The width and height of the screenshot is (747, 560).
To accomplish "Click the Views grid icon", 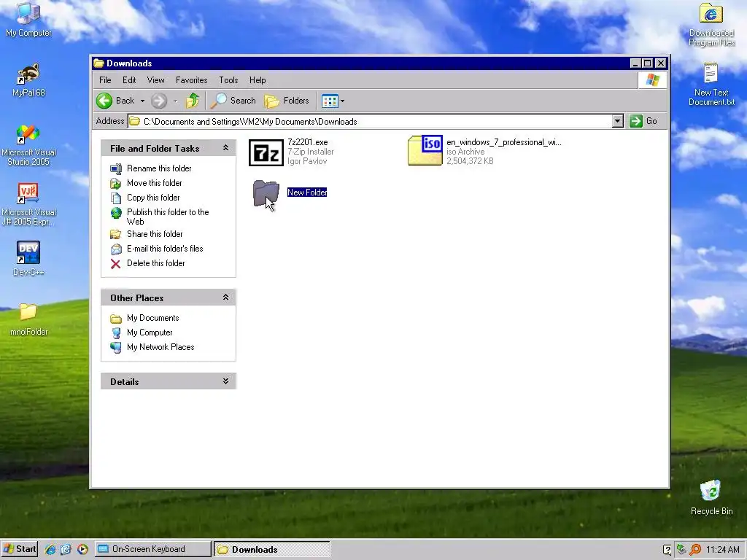I will click(x=330, y=101).
